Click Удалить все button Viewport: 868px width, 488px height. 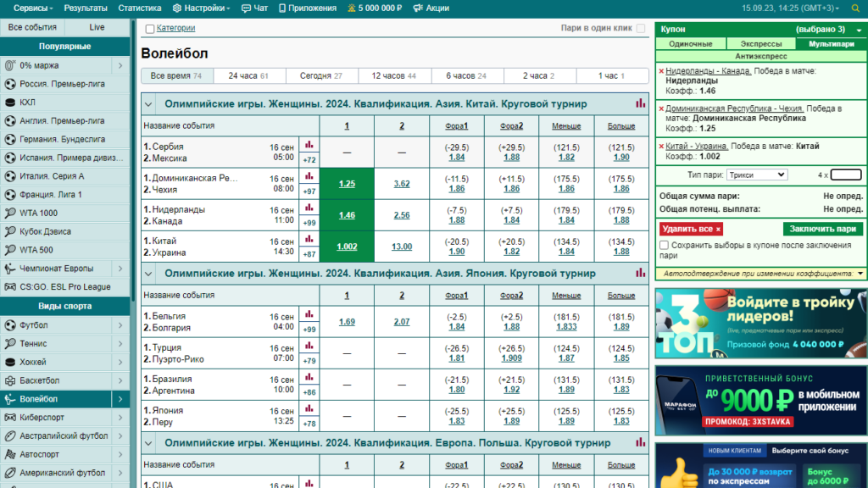tap(691, 229)
